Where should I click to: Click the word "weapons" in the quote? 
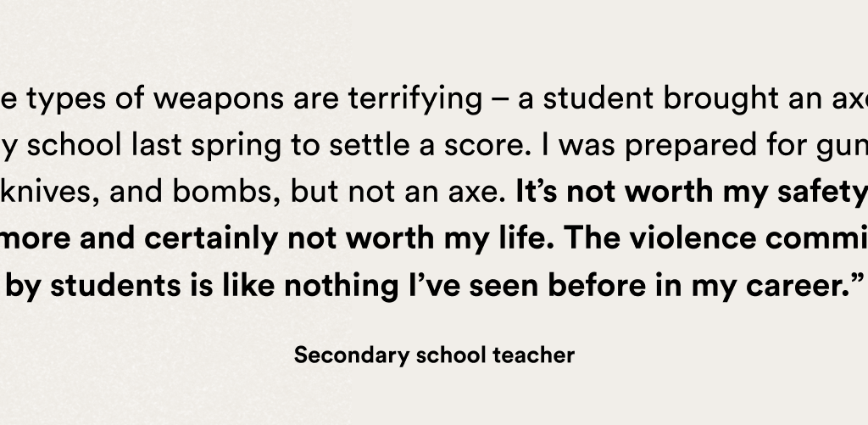pyautogui.click(x=218, y=99)
